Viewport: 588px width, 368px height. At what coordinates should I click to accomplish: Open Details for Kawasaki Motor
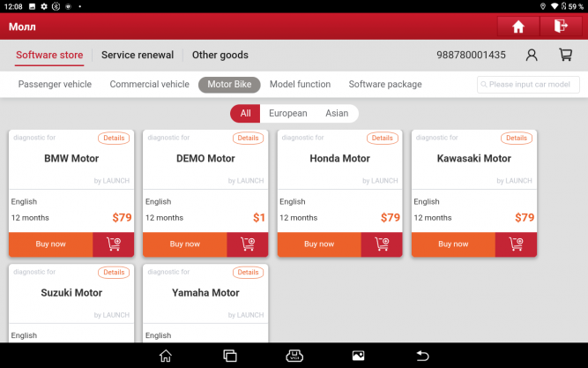[517, 139]
